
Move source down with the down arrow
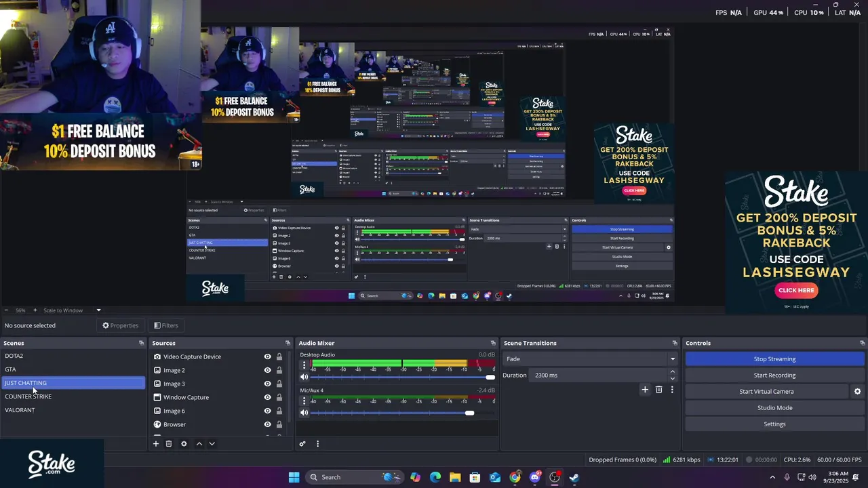[212, 444]
